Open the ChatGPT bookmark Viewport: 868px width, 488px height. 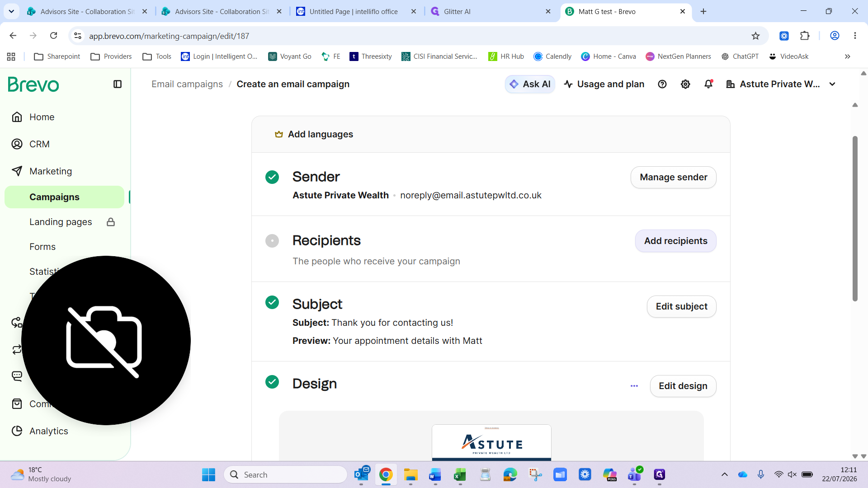740,56
